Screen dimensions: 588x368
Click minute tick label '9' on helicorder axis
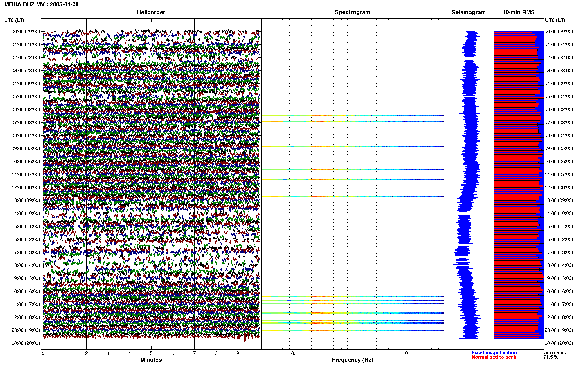point(238,353)
